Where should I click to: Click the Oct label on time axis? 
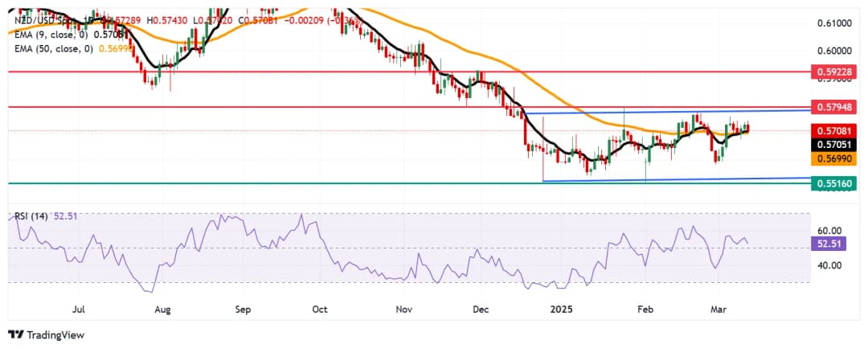tap(319, 308)
